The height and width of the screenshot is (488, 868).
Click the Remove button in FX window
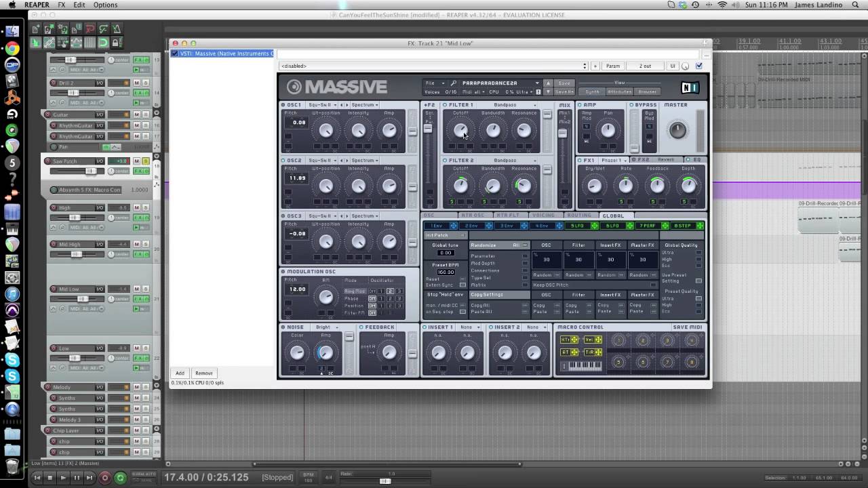(203, 373)
